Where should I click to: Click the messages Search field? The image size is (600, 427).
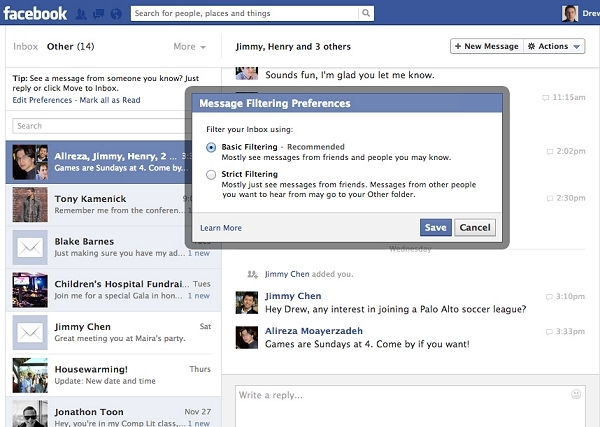pos(100,126)
